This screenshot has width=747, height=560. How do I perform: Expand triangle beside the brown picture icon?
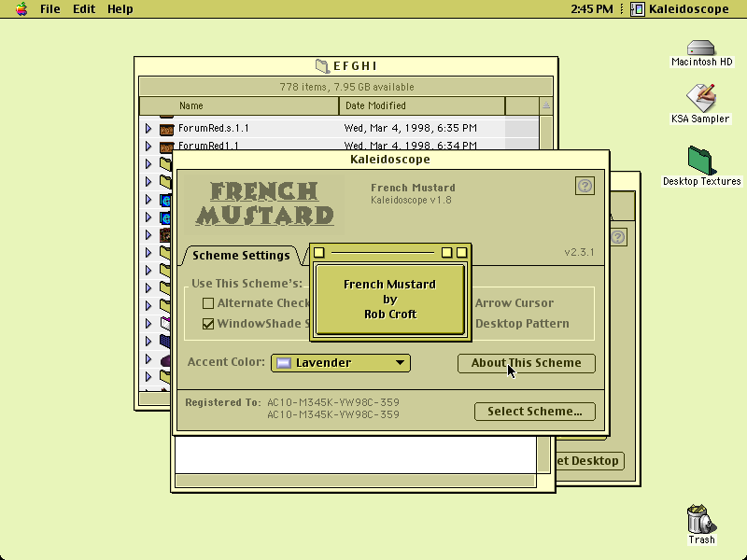(148, 235)
